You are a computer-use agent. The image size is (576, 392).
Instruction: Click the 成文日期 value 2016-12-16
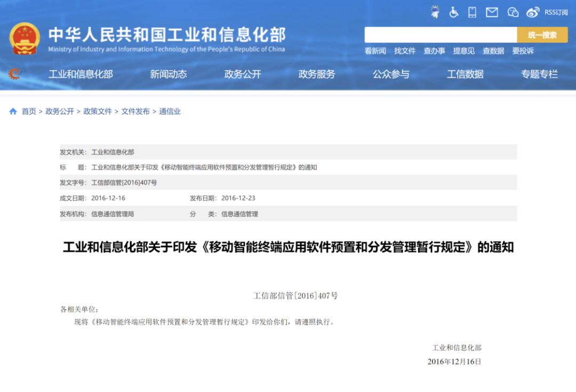point(108,198)
